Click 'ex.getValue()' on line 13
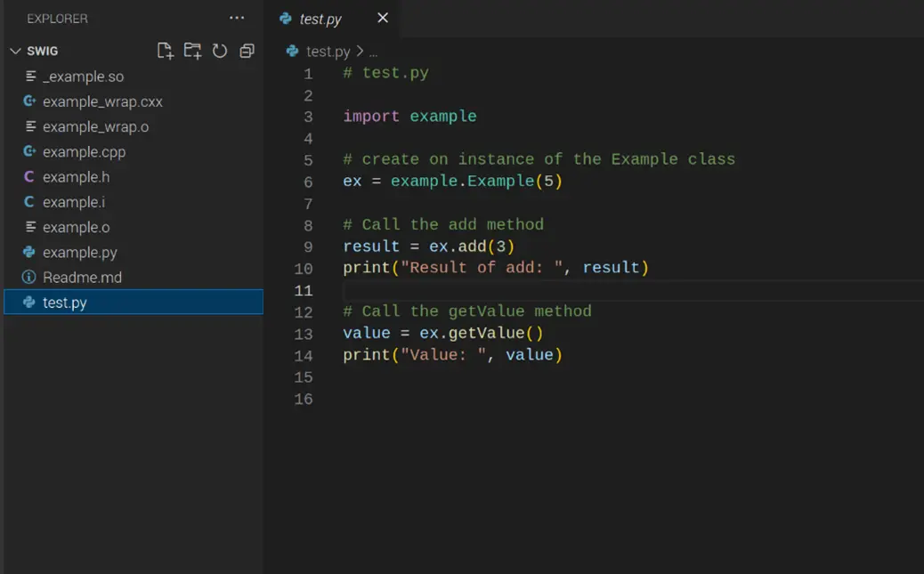Screen dimensions: 924x574 [x=481, y=333]
